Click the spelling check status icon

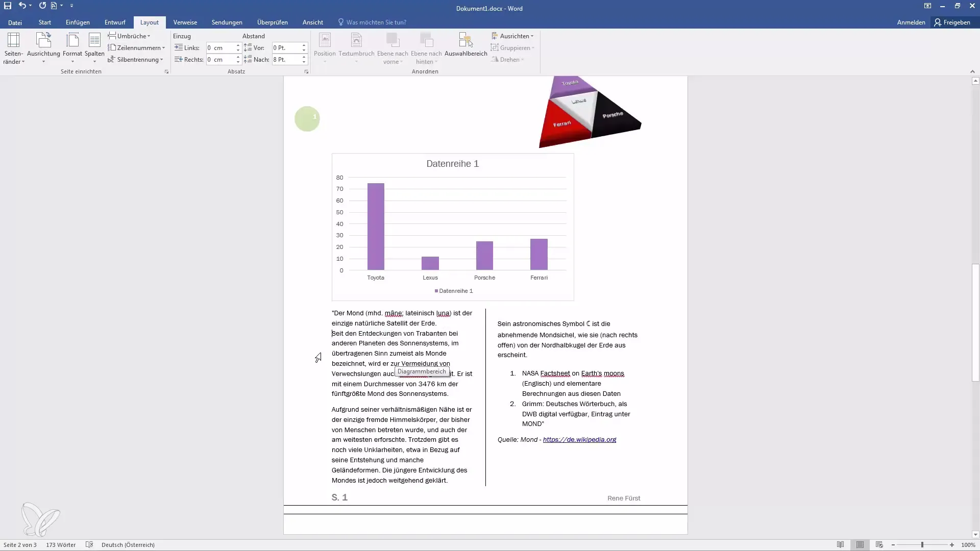coord(89,545)
